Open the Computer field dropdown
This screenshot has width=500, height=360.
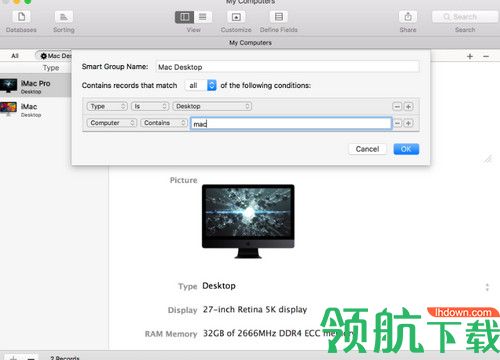coord(112,123)
